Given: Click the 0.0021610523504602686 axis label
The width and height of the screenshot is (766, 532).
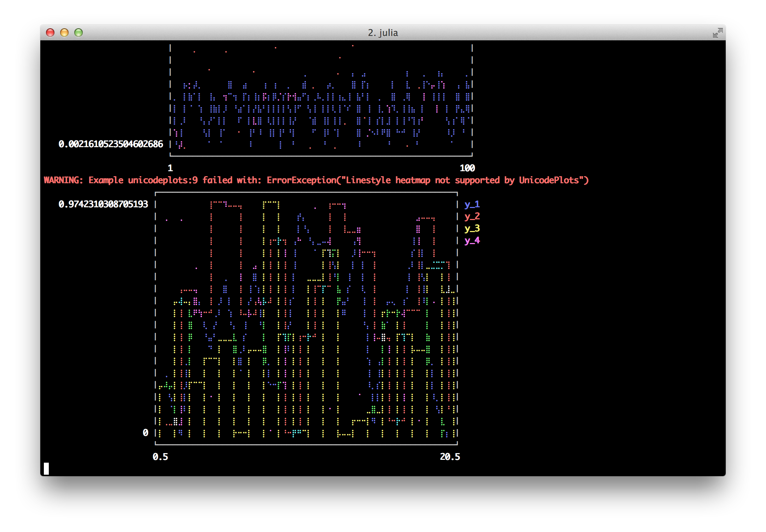Looking at the screenshot, I should point(111,144).
